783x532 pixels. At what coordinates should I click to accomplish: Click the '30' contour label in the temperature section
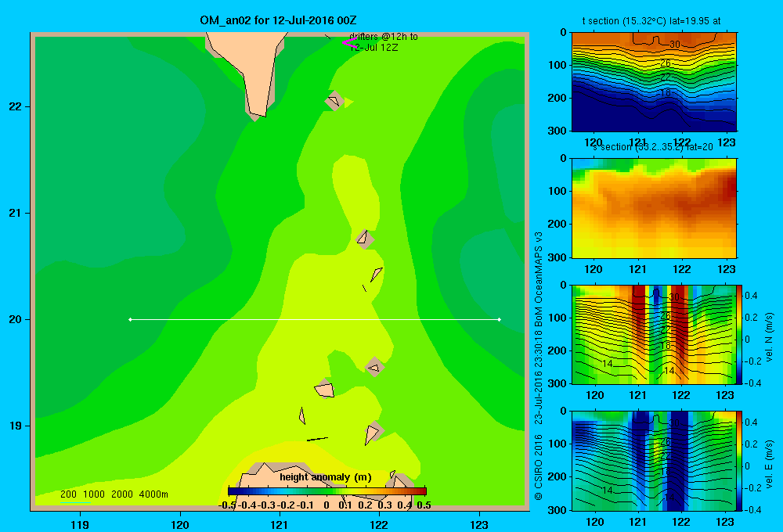point(675,45)
